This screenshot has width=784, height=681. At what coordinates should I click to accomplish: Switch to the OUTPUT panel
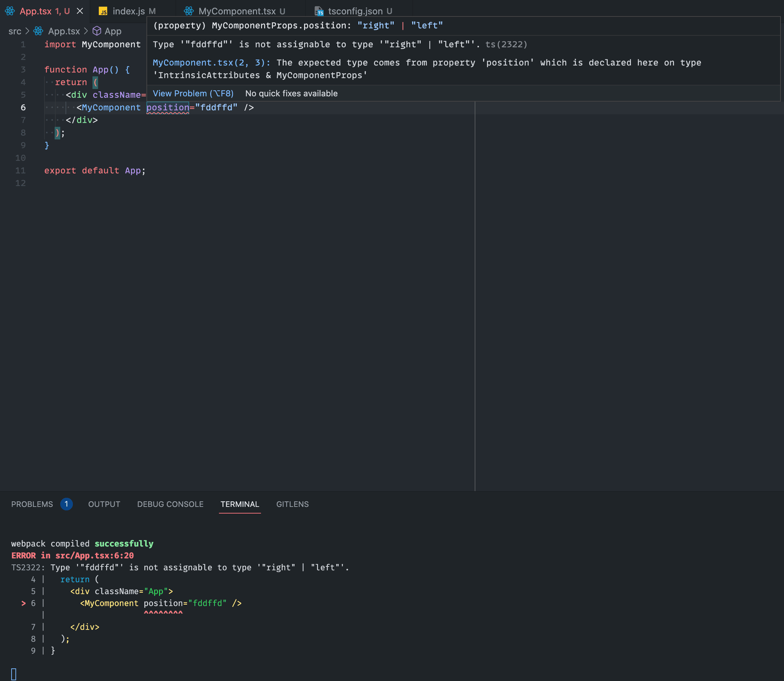(104, 504)
